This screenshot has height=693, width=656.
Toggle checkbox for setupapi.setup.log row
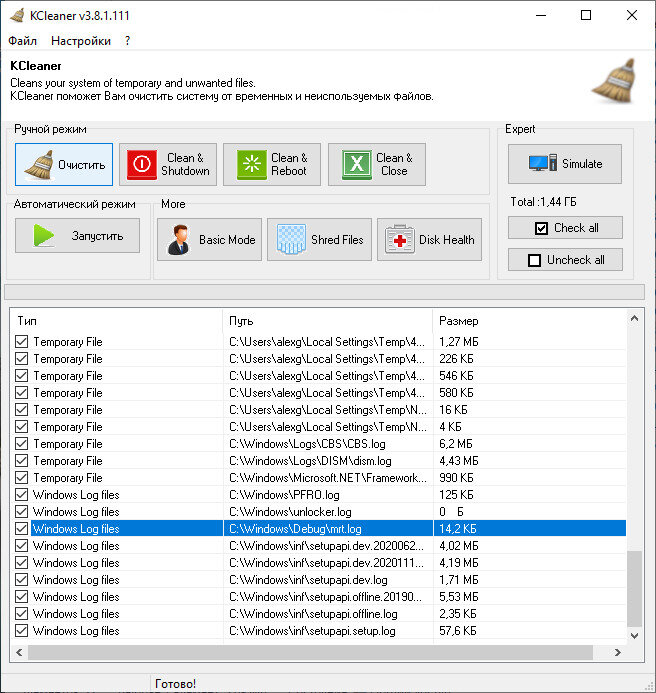coord(21,631)
